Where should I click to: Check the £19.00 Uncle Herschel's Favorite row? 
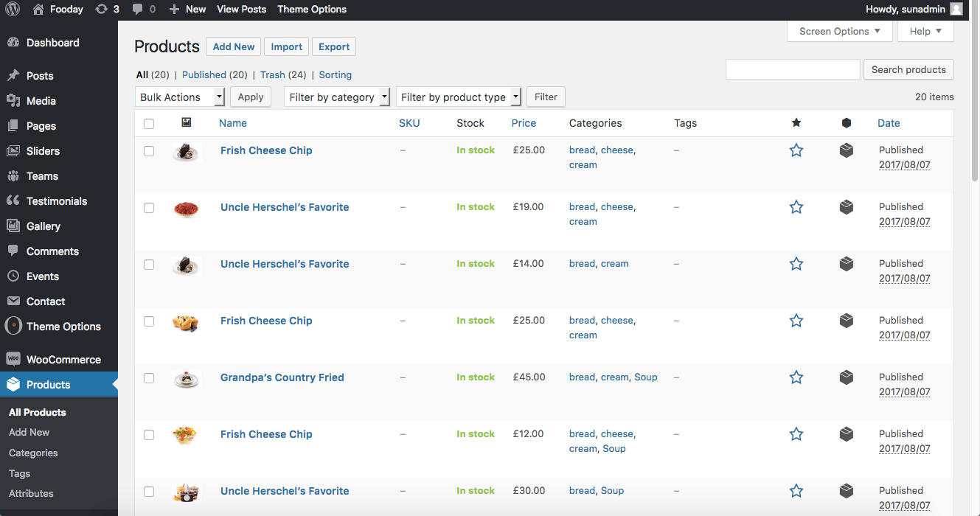click(x=149, y=207)
